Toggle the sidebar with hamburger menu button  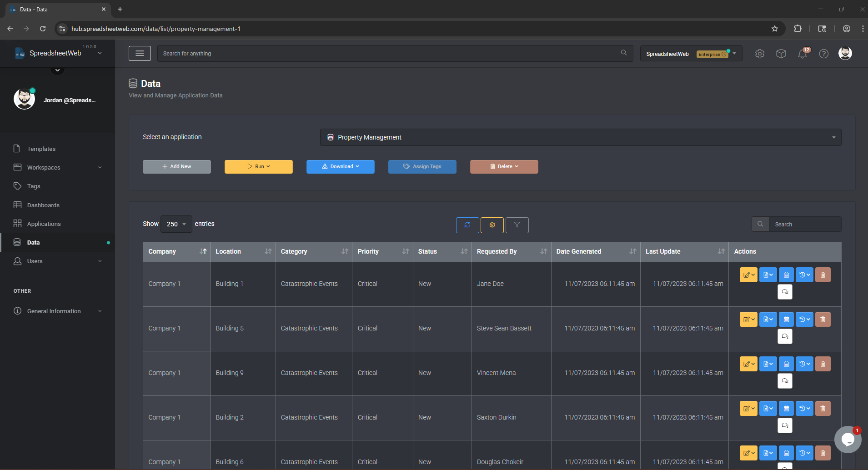(x=140, y=54)
